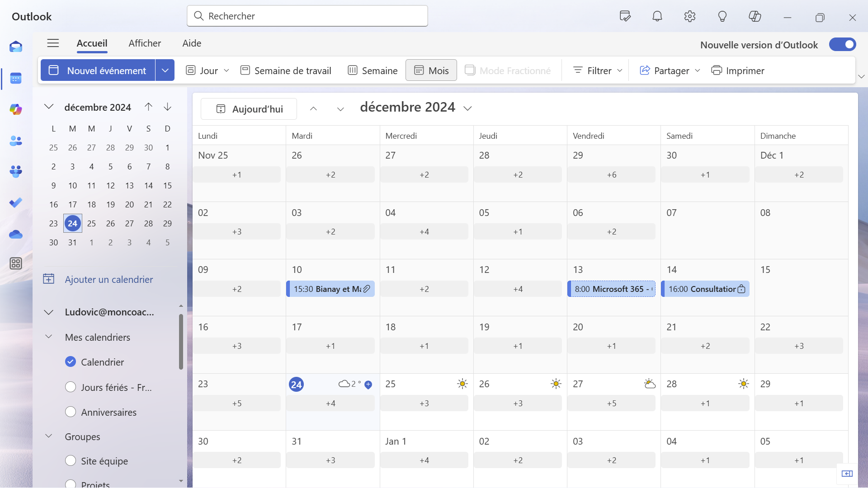Click the Rechercher search field
Screen dimensions: 868x488
(x=307, y=16)
